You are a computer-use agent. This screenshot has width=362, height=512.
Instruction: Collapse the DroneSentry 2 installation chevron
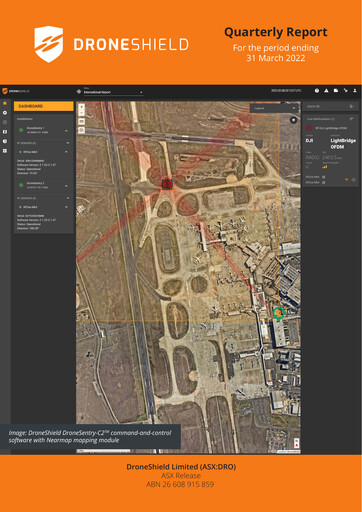tap(66, 186)
